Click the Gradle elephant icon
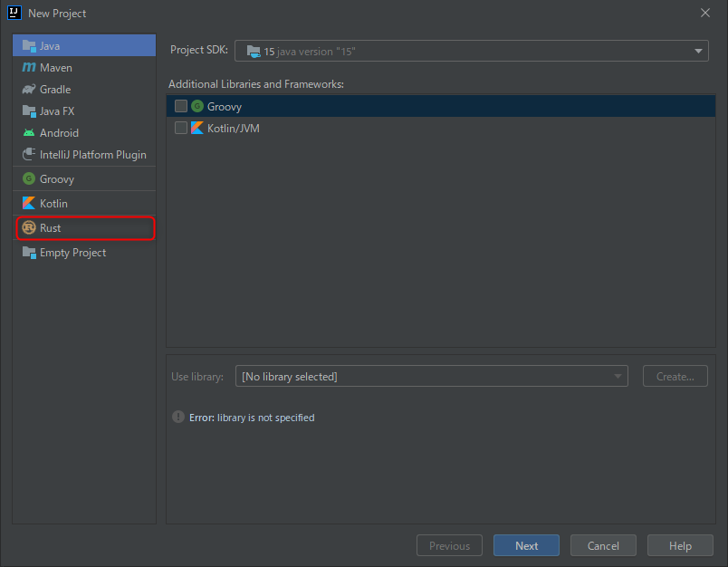Viewport: 728px width, 567px height. tap(29, 89)
